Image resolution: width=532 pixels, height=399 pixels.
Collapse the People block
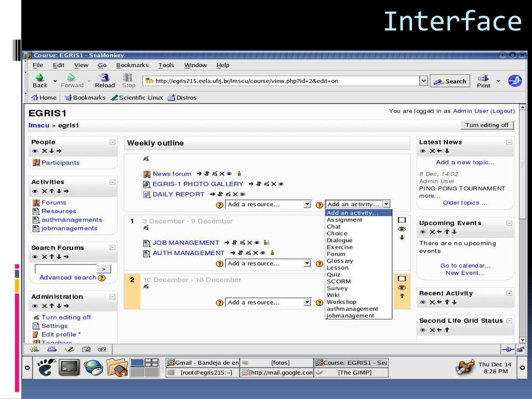tap(112, 142)
